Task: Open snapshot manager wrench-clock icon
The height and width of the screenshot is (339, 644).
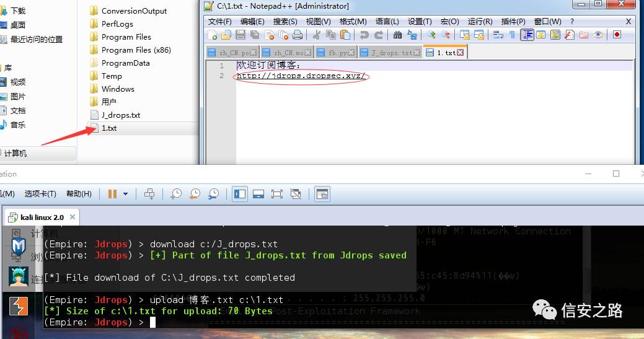Action: tap(214, 194)
